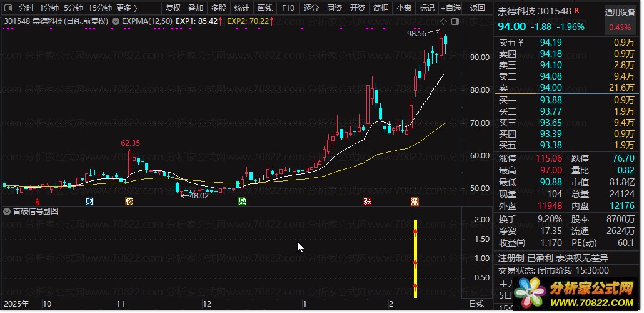Screen dimensions: 644x313
Task: Click the 买三 price 93.65
Action: 551,122
